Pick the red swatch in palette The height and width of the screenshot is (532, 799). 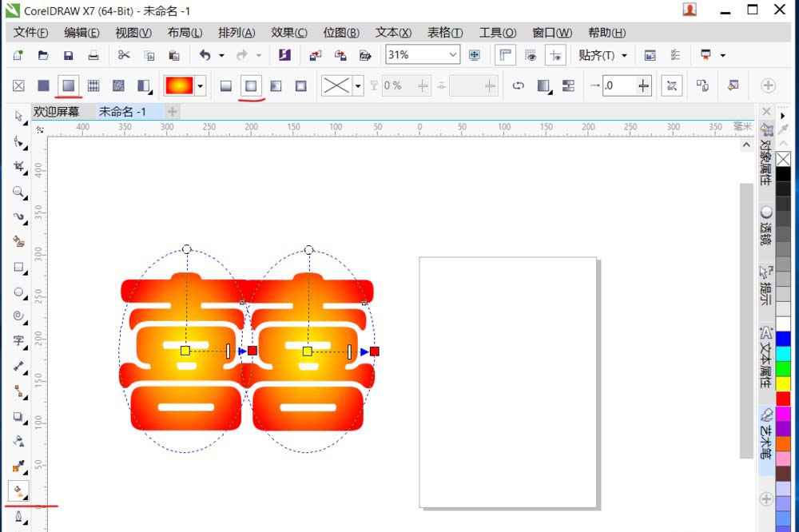click(783, 399)
